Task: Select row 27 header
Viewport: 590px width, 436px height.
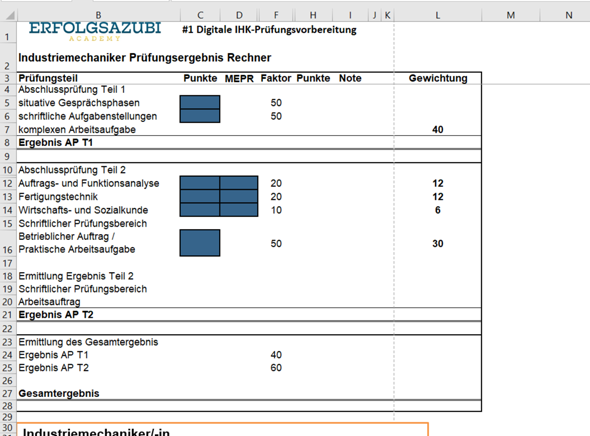Action: [8, 393]
